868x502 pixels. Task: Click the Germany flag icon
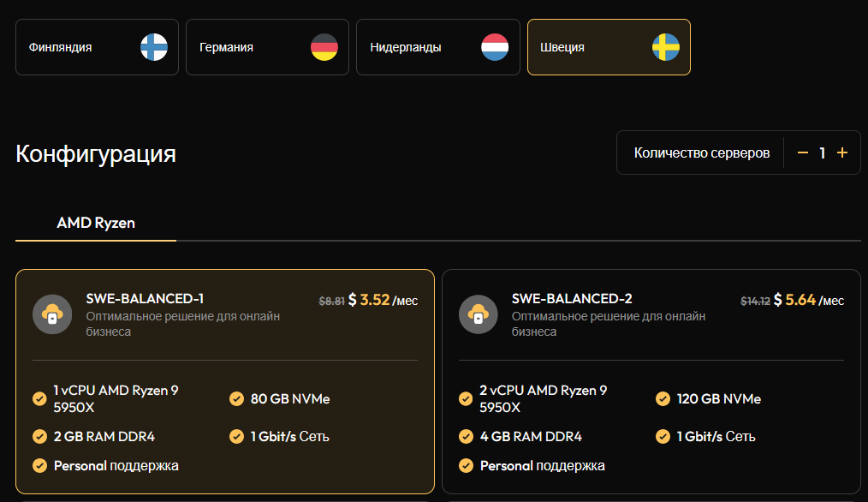[324, 47]
